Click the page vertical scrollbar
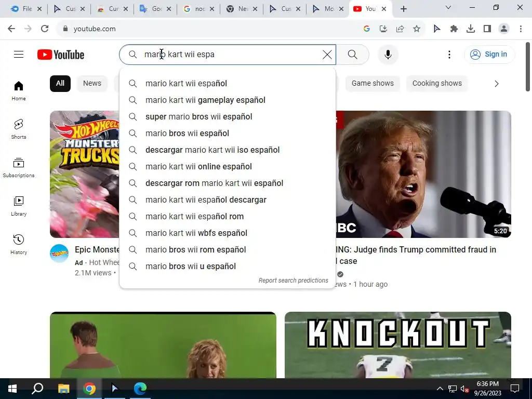532x399 pixels. point(528,67)
